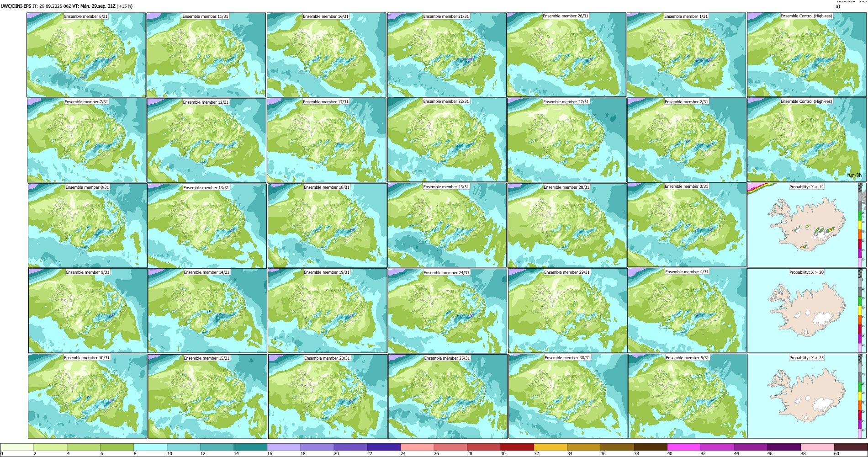This screenshot has height=457, width=868.
Task: Open the Ensemble member 22/31 map panel
Action: [x=447, y=140]
